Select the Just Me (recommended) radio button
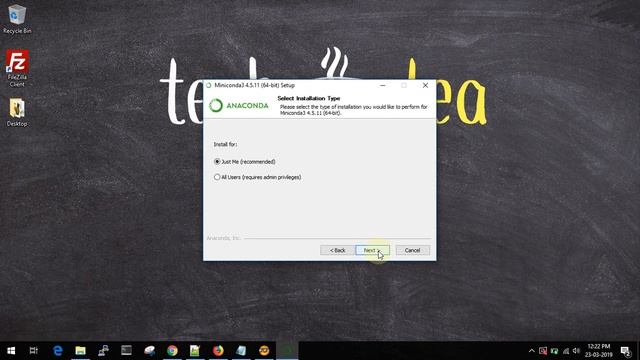 click(x=217, y=162)
